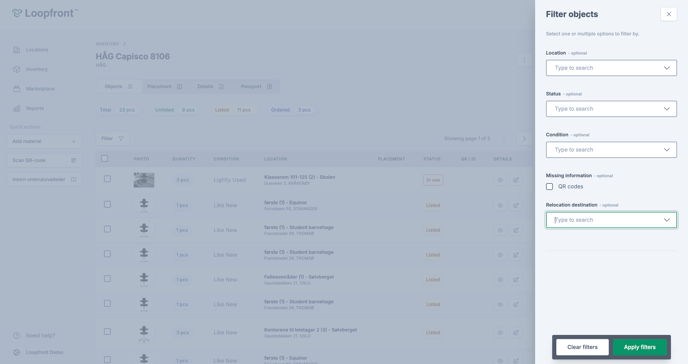Select the første (1) - Equinor Forusbeen row checkbox
This screenshot has height=364, width=688.
(107, 204)
